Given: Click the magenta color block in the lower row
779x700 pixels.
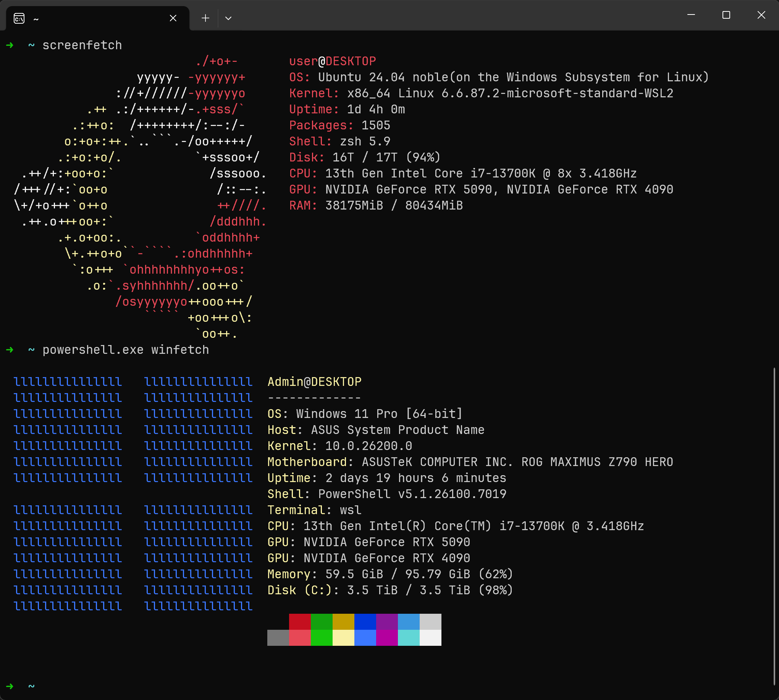Looking at the screenshot, I should [387, 638].
